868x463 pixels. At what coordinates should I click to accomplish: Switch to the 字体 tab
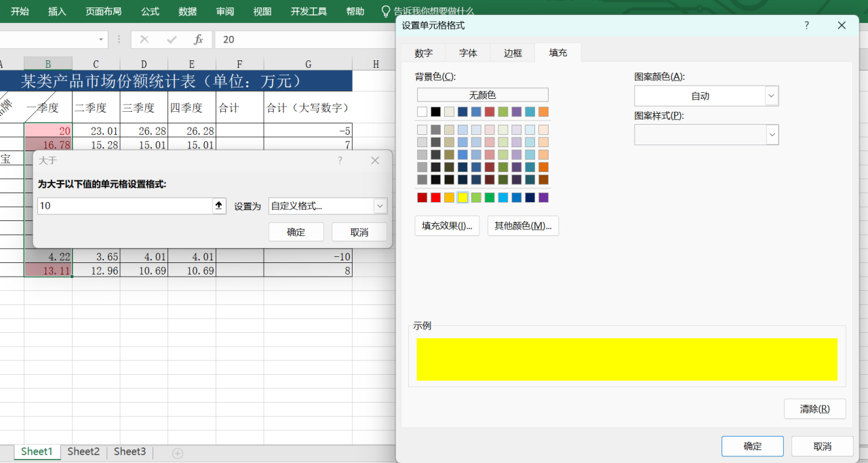pos(469,53)
